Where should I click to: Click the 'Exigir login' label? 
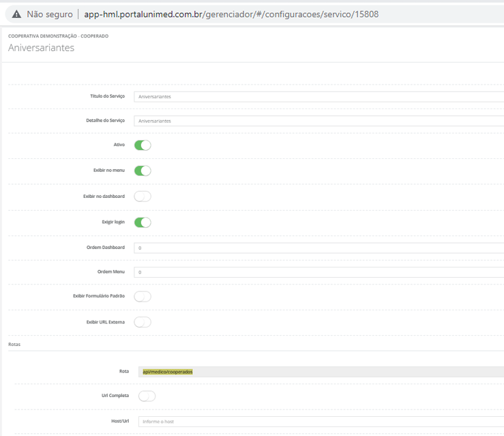[x=113, y=222]
